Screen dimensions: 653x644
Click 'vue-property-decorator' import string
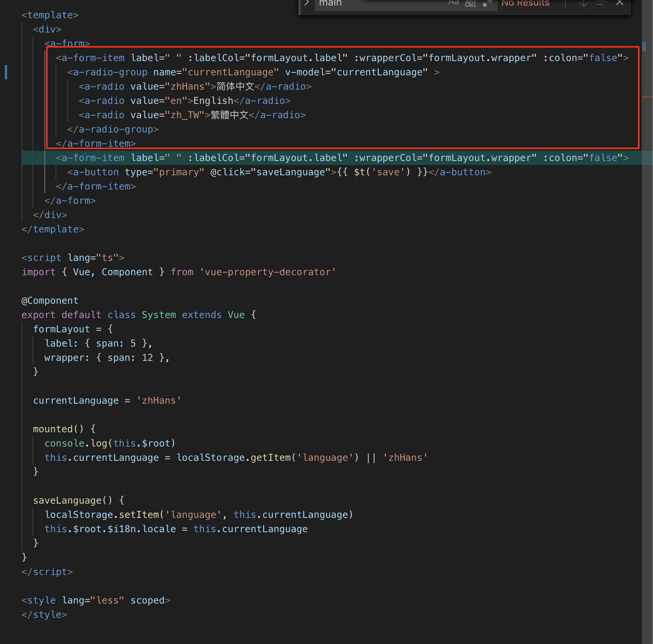(x=268, y=272)
